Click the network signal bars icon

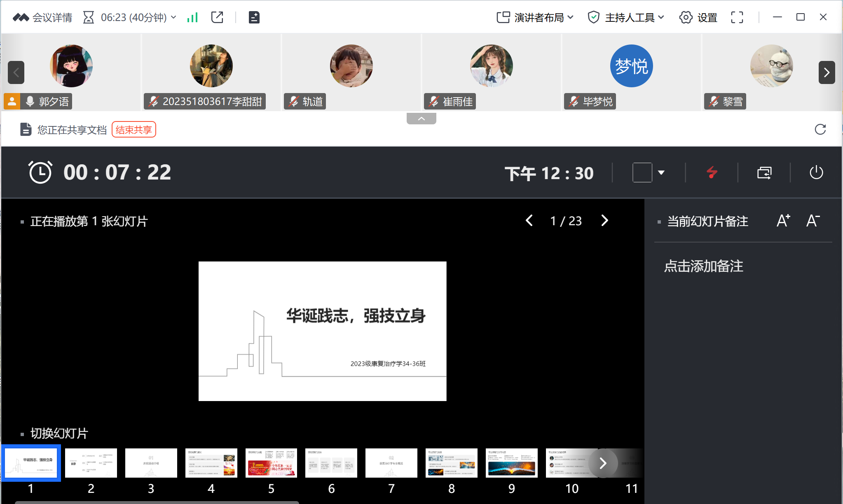[x=192, y=17]
